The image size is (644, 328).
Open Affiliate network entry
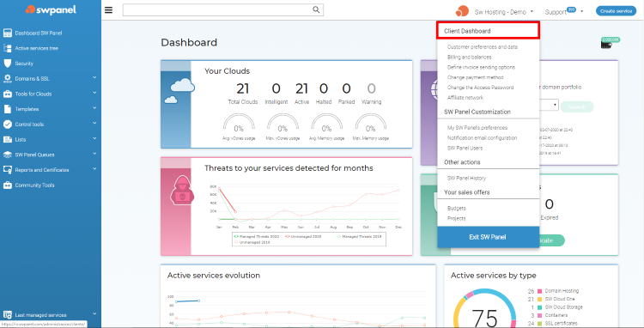coord(465,98)
